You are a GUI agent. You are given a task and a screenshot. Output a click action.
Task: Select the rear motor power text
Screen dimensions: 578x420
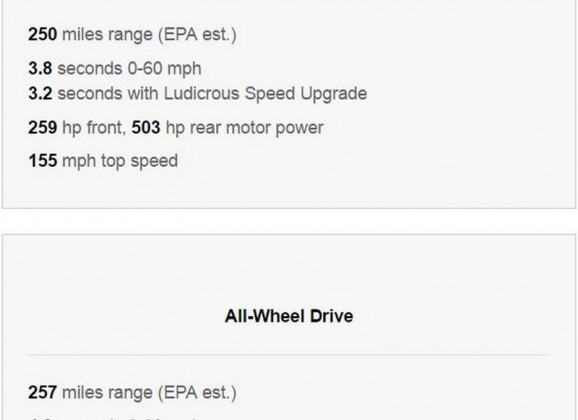pos(257,128)
